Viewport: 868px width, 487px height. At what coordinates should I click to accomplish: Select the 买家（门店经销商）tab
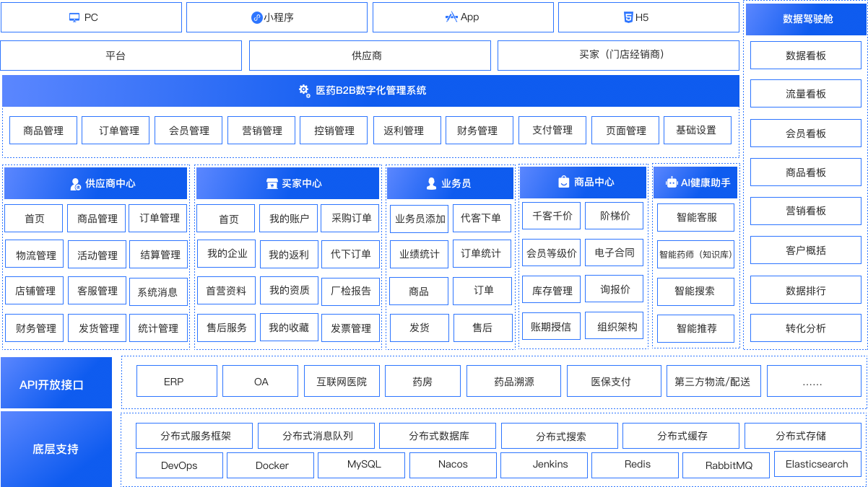618,55
